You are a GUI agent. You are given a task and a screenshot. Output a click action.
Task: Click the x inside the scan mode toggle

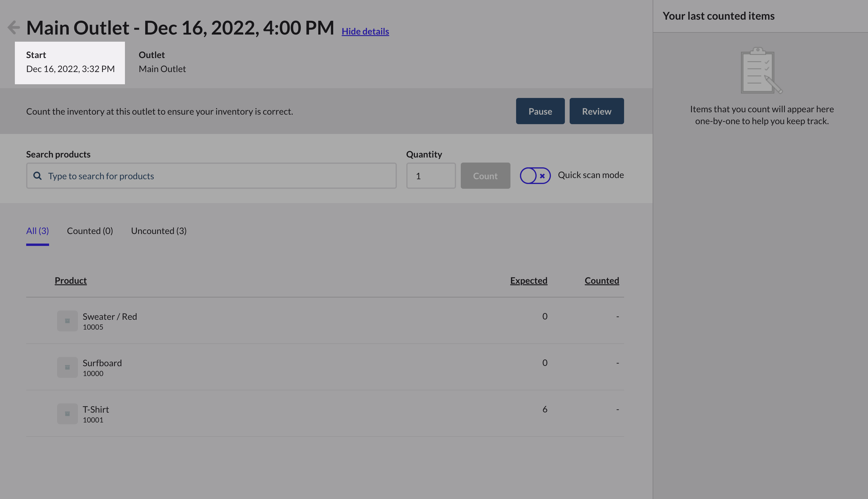click(542, 176)
